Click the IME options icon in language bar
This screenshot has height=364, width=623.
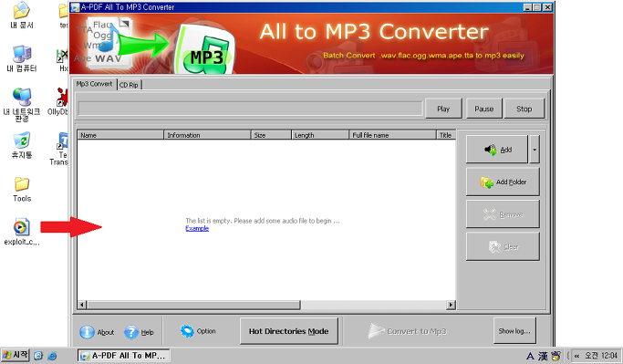556,356
